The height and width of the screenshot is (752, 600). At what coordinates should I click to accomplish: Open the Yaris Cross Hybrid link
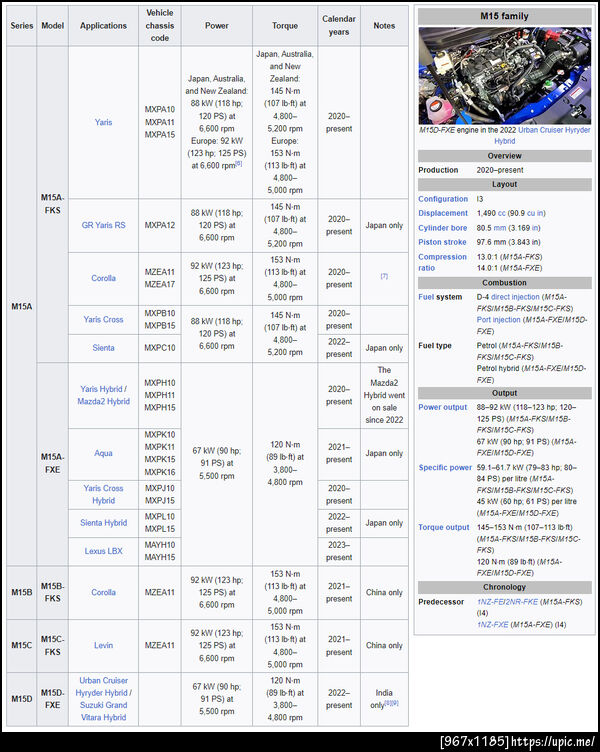point(103,494)
